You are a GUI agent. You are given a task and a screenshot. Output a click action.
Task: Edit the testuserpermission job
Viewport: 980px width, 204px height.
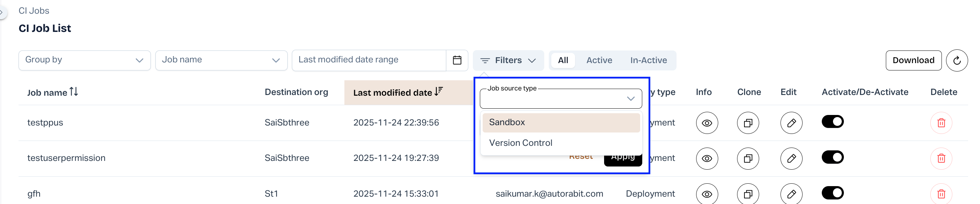pyautogui.click(x=791, y=158)
